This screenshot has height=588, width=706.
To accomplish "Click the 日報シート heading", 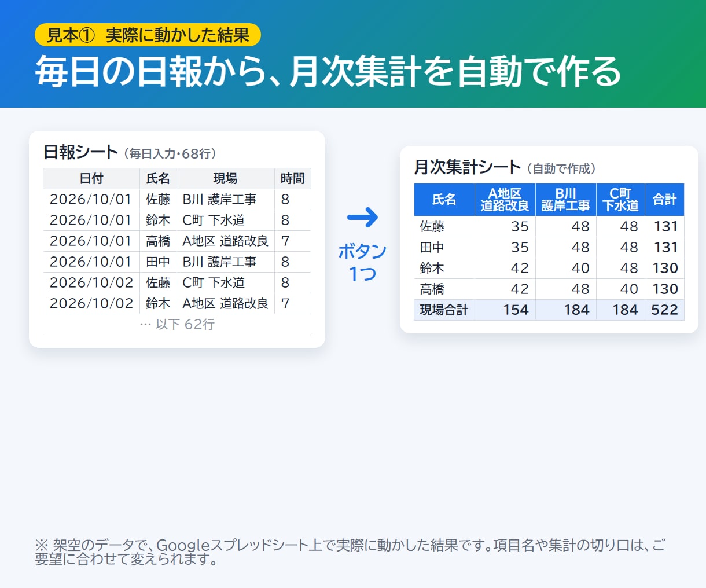I will 80,152.
